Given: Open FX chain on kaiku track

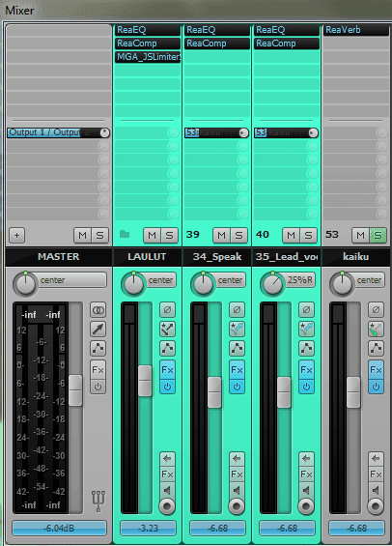Looking at the screenshot, I should [376, 370].
